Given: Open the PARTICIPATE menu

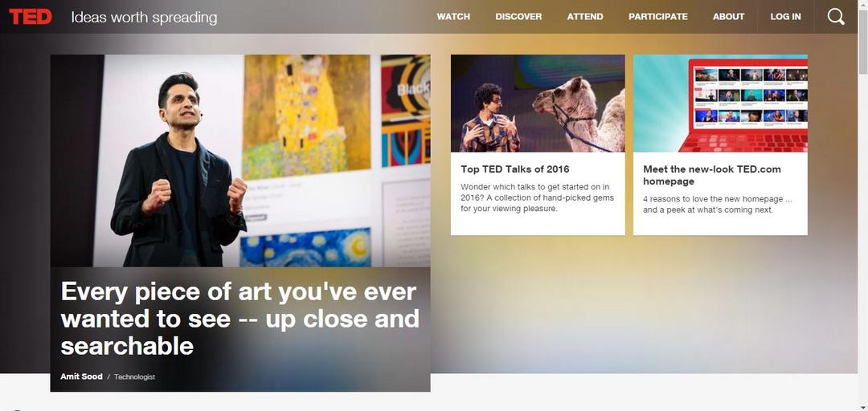Looking at the screenshot, I should coord(658,17).
